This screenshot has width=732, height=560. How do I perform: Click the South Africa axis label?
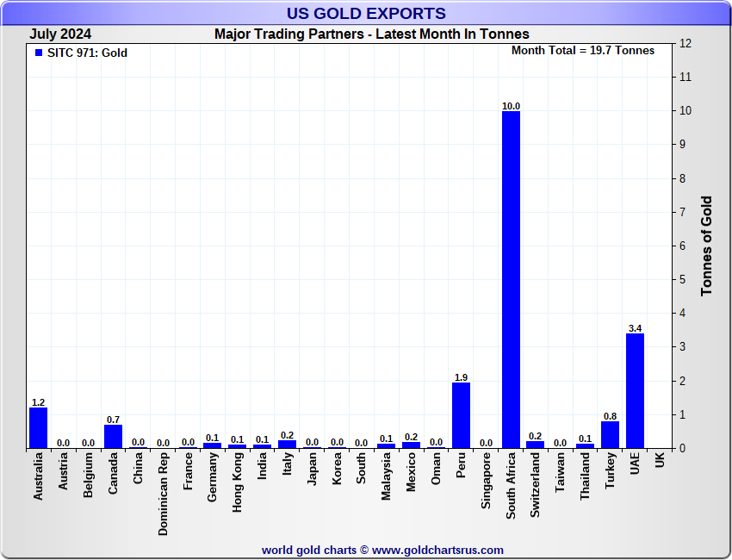coord(511,485)
